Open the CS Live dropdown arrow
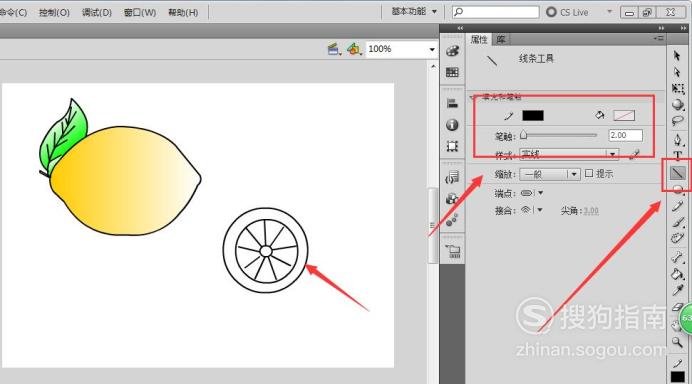This screenshot has height=384, width=692. 609,11
